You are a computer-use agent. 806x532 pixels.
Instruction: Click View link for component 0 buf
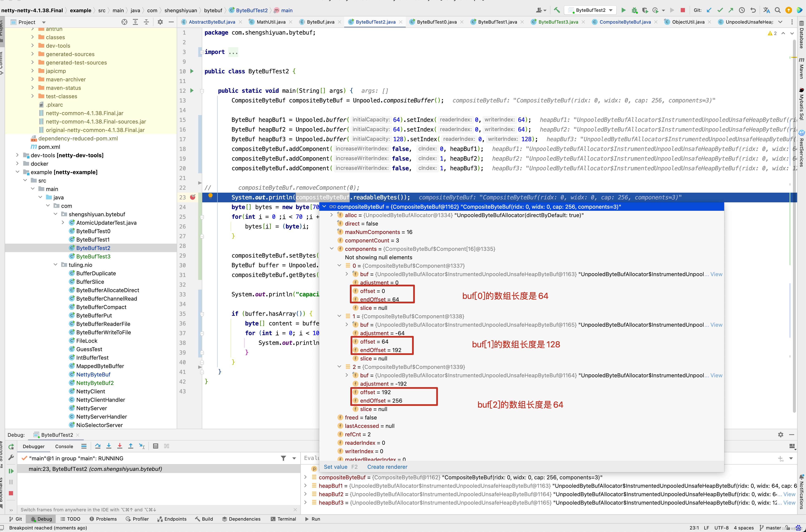coord(716,274)
